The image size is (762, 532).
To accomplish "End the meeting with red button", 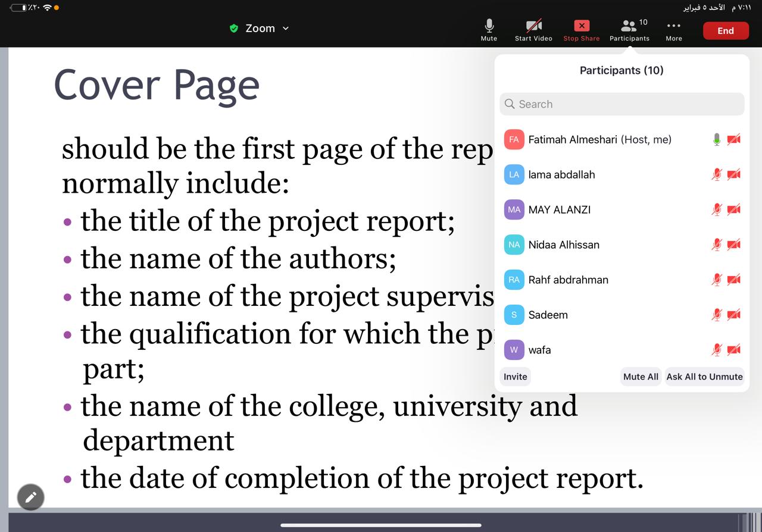I will [x=725, y=31].
